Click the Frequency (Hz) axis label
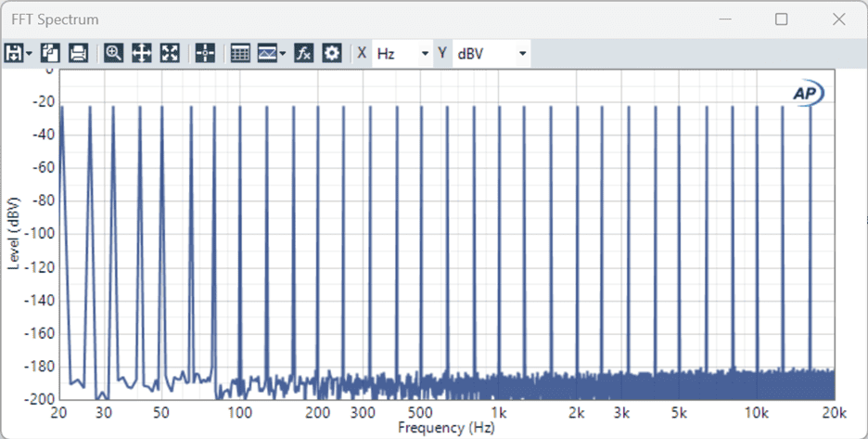This screenshot has width=868, height=439. [x=446, y=428]
